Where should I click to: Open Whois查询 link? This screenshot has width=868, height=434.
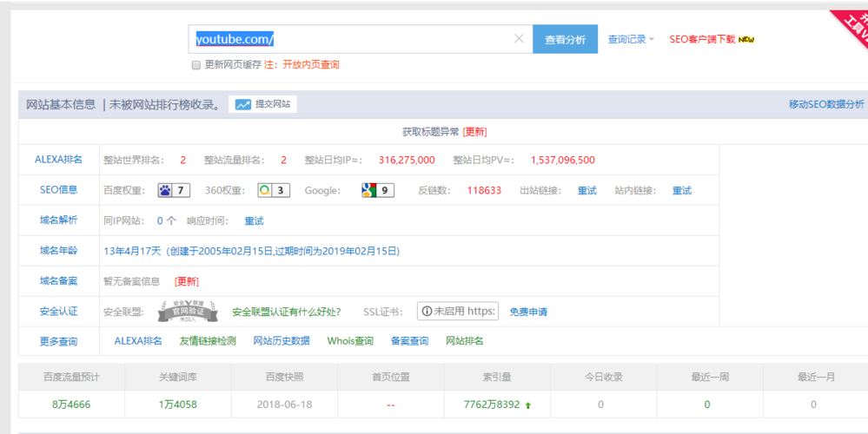tap(350, 341)
